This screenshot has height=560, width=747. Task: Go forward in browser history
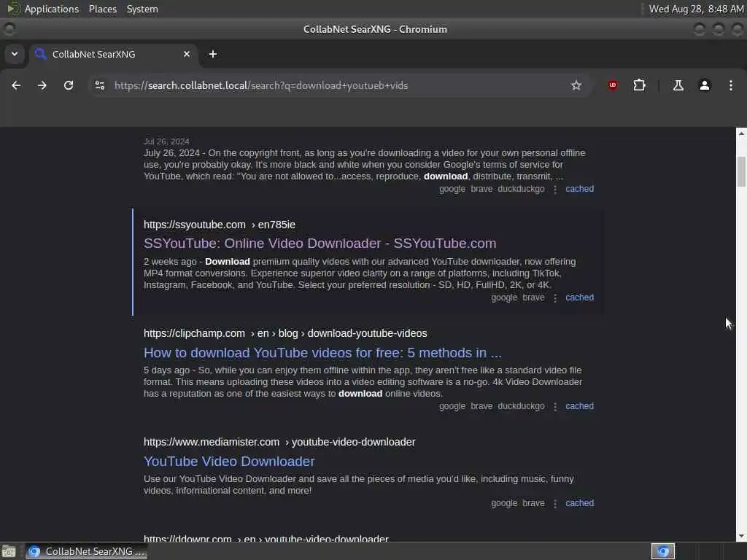42,85
